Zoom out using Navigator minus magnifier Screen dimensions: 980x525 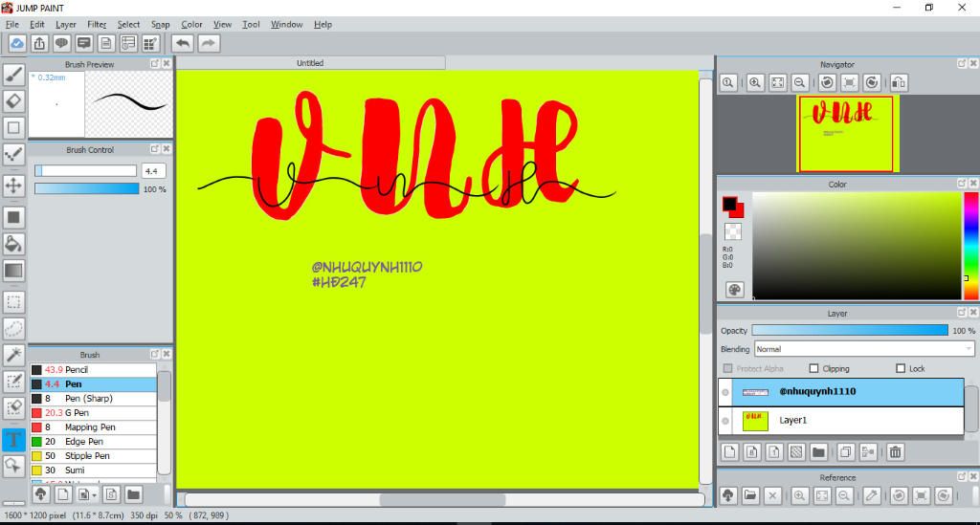pyautogui.click(x=799, y=82)
